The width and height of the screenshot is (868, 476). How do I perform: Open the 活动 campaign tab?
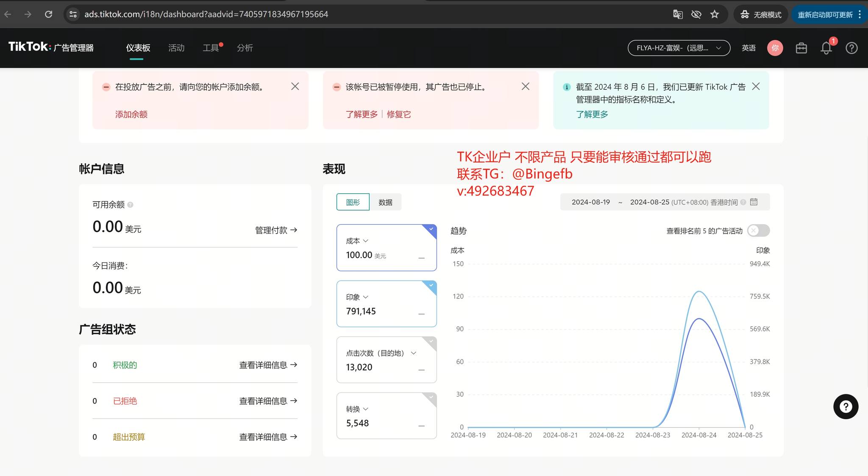176,48
